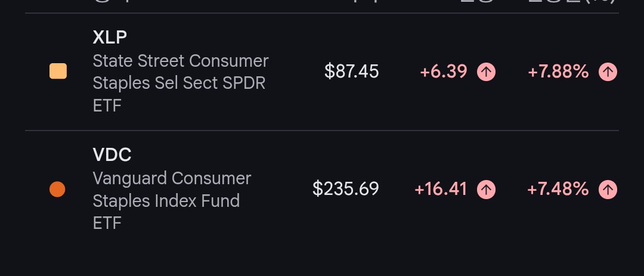Select the +6.39 change value

[444, 72]
